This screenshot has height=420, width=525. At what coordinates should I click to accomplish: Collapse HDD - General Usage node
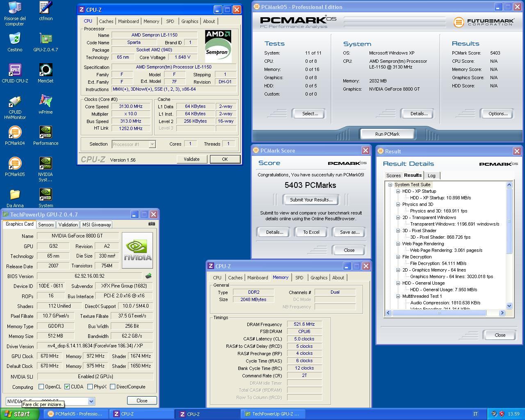click(398, 283)
